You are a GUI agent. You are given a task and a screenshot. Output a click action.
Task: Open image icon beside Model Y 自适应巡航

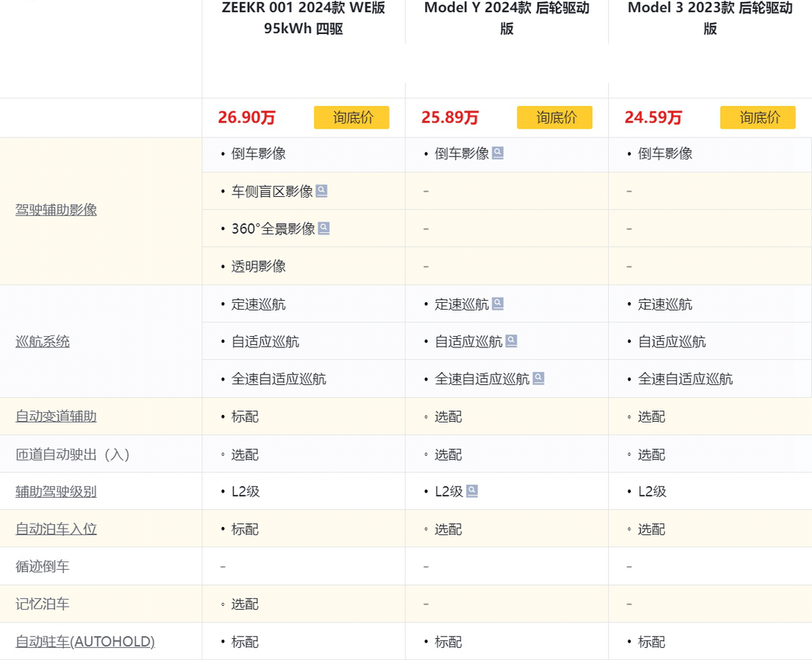coord(511,341)
